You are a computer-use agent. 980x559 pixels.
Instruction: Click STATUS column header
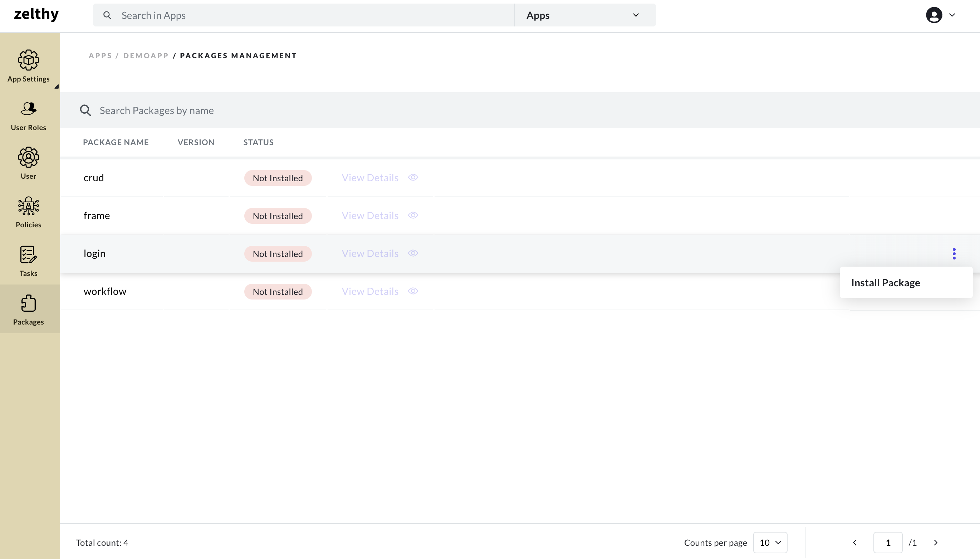coord(259,142)
